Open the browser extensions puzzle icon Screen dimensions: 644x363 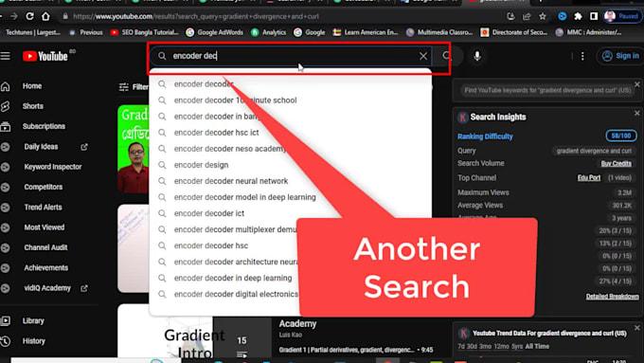(x=578, y=16)
